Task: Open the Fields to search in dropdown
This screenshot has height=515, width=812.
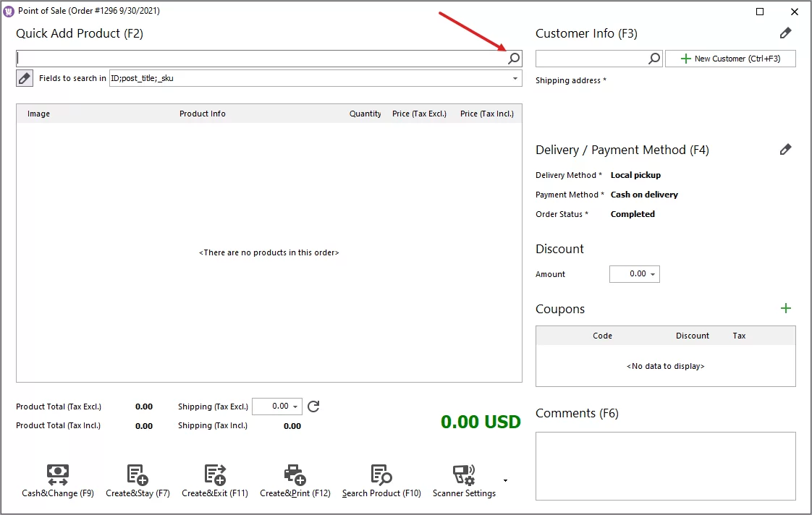Action: pyautogui.click(x=515, y=77)
